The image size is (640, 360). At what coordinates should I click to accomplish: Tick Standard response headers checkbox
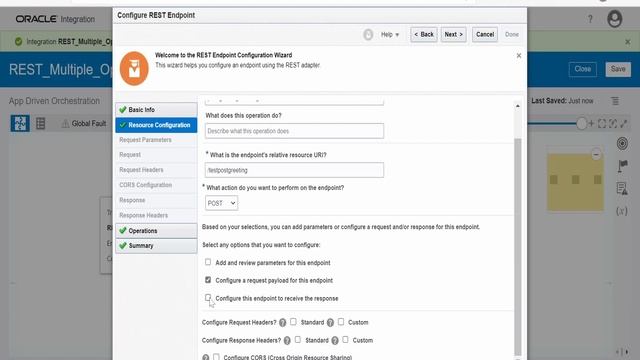click(x=298, y=340)
